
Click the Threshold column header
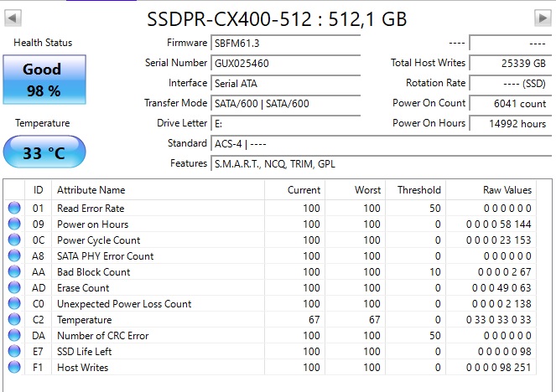[x=416, y=190]
